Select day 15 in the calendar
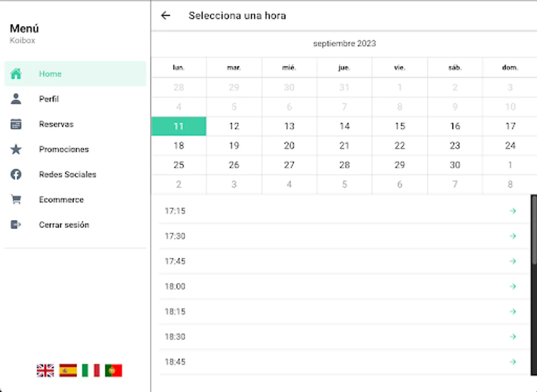The image size is (537, 392). click(x=400, y=126)
